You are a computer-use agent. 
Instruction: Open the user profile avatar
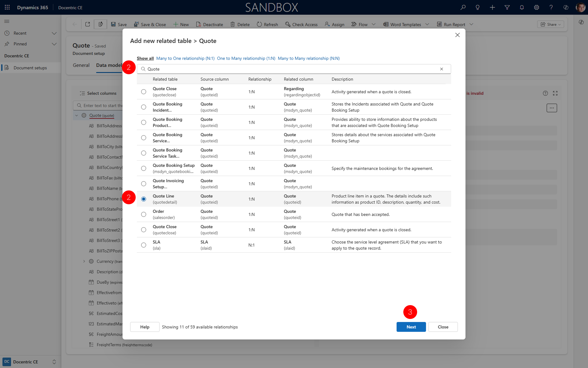(580, 7)
